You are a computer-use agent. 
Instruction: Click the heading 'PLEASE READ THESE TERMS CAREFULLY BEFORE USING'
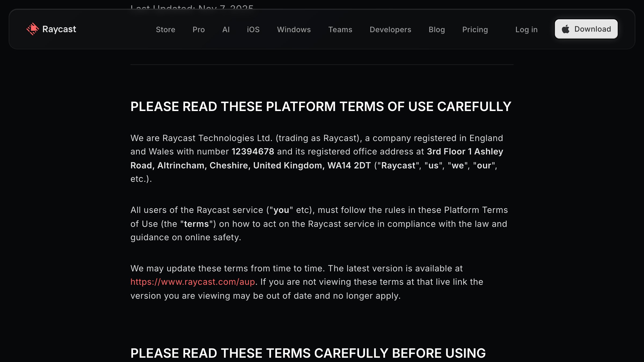(x=308, y=353)
